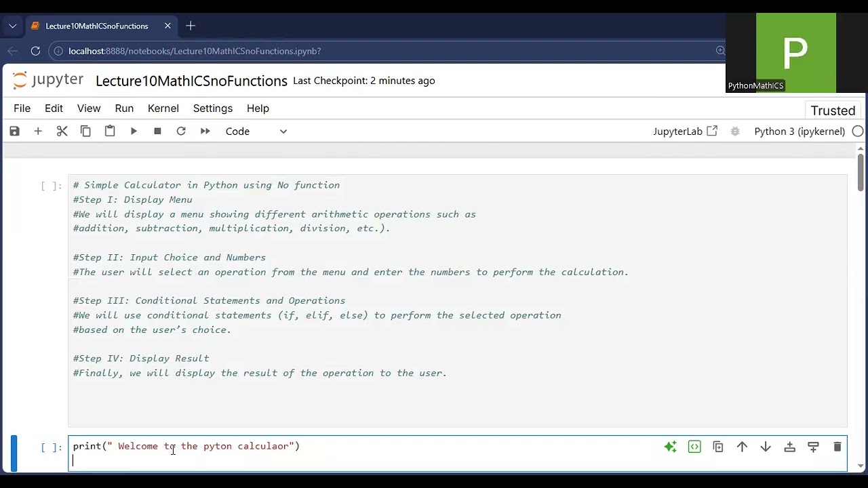This screenshot has width=868, height=488.
Task: Duplicate the active cell
Action: (x=718, y=447)
